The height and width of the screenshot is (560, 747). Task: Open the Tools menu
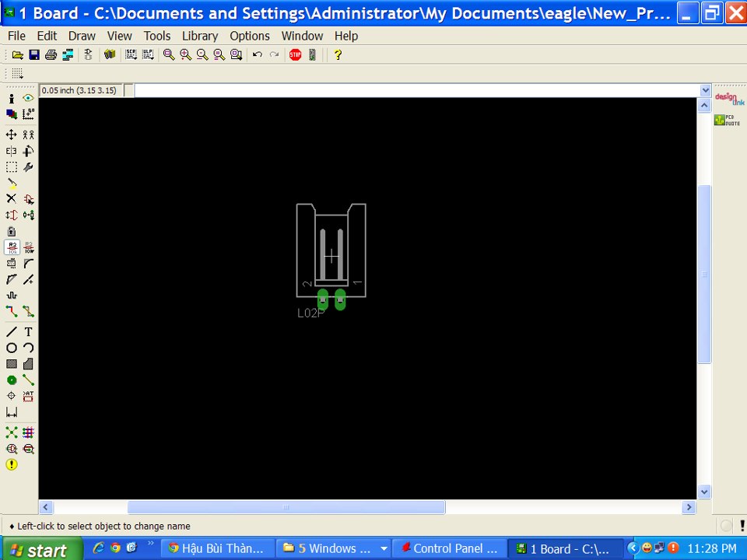coord(157,36)
